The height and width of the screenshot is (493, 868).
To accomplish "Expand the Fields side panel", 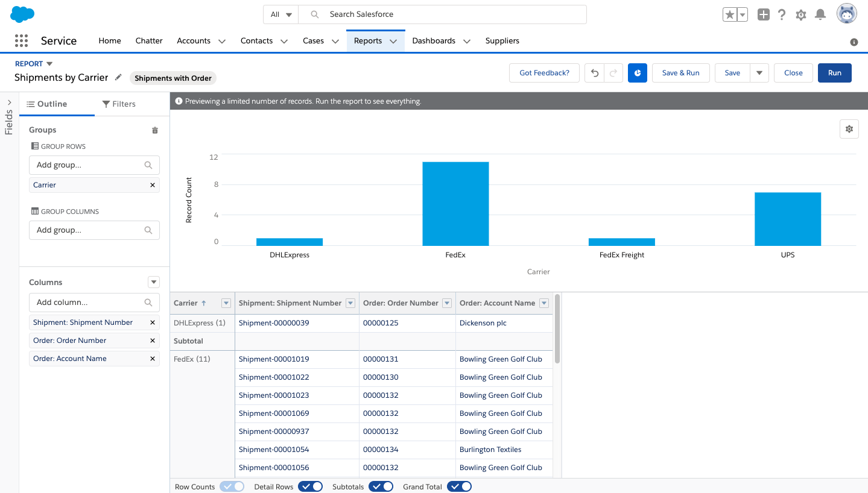I will [9, 102].
